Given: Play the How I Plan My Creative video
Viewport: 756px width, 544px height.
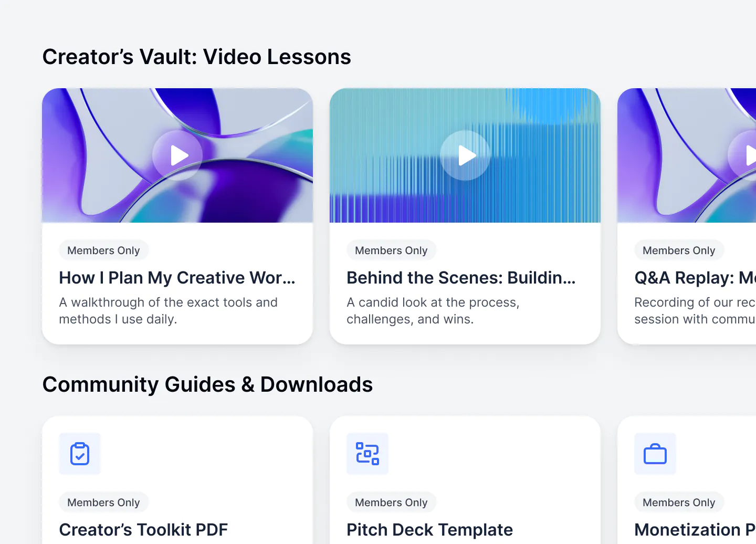Looking at the screenshot, I should tap(177, 155).
